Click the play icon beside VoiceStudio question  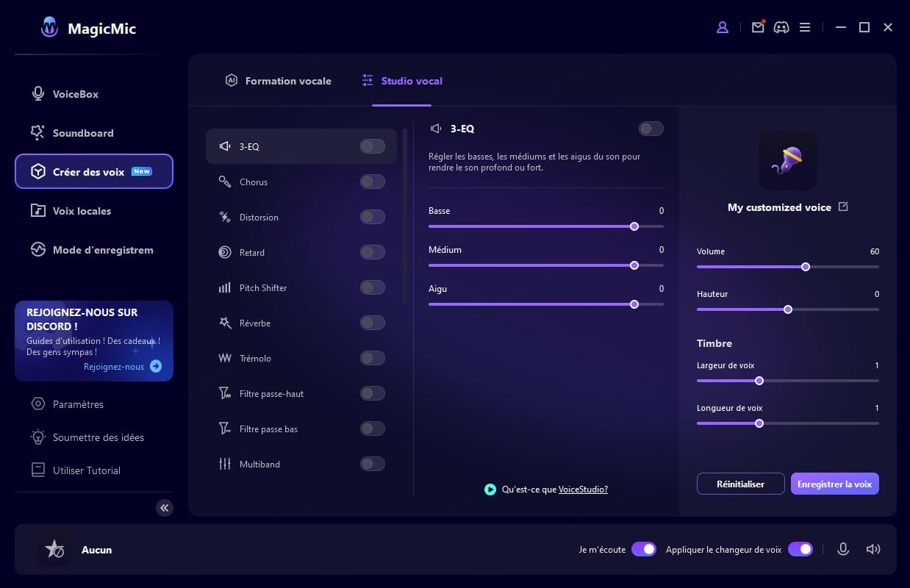coord(490,489)
